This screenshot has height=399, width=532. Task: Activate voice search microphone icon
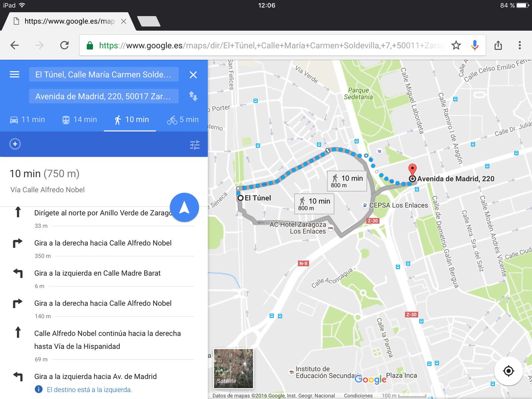[x=475, y=45]
